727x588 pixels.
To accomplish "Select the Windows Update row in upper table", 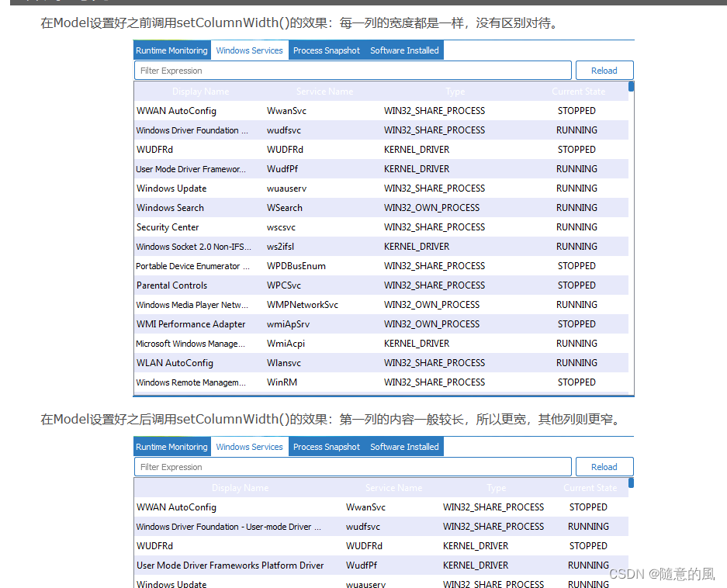I will pos(381,189).
